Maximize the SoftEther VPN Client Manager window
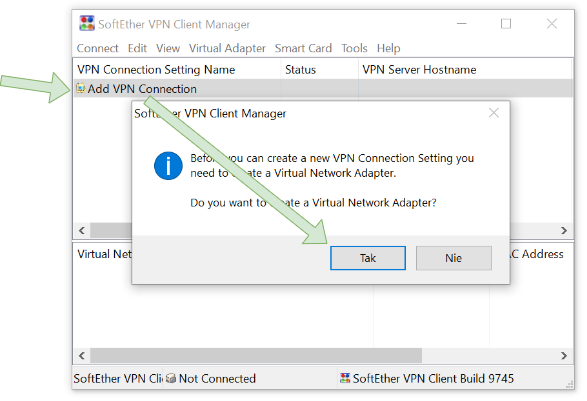The image size is (587, 401). tap(506, 24)
